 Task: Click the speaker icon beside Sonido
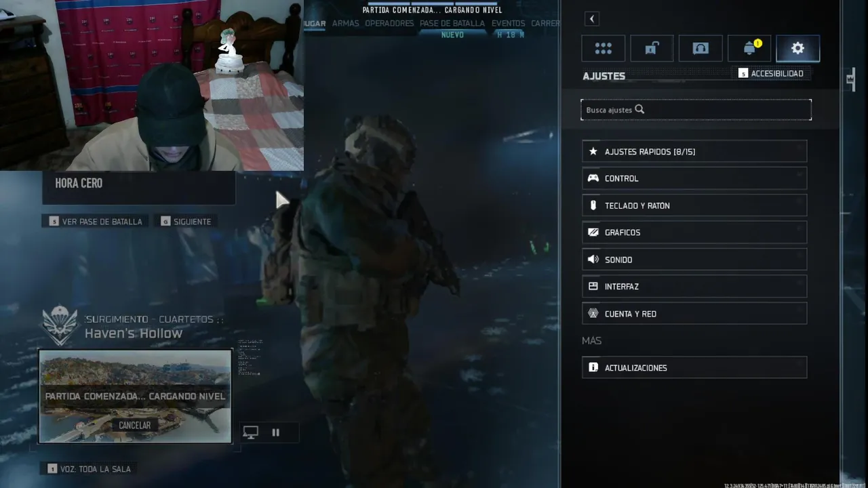point(593,260)
